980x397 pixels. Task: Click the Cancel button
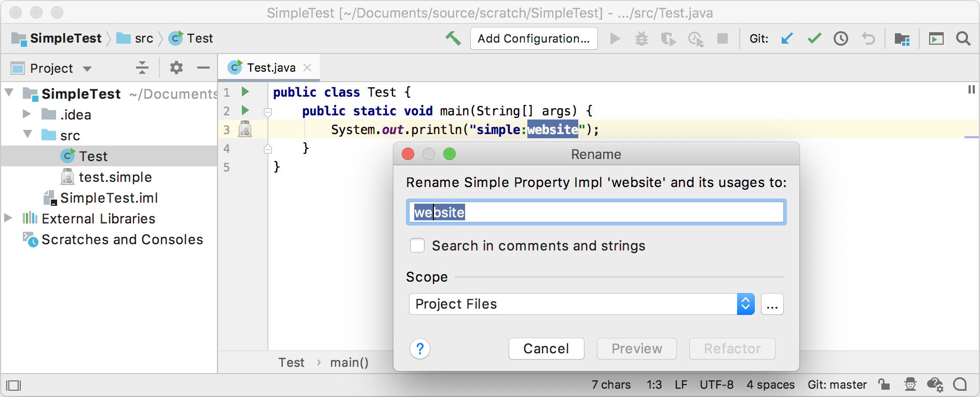point(546,349)
